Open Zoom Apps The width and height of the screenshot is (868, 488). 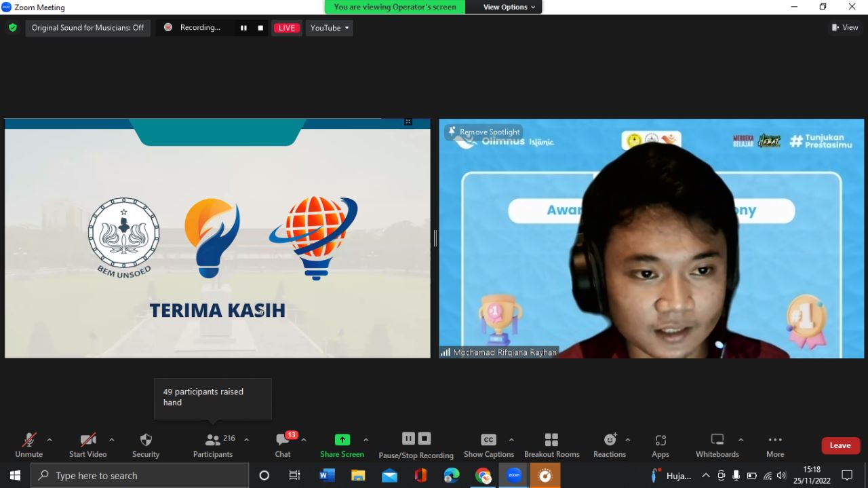pos(660,445)
